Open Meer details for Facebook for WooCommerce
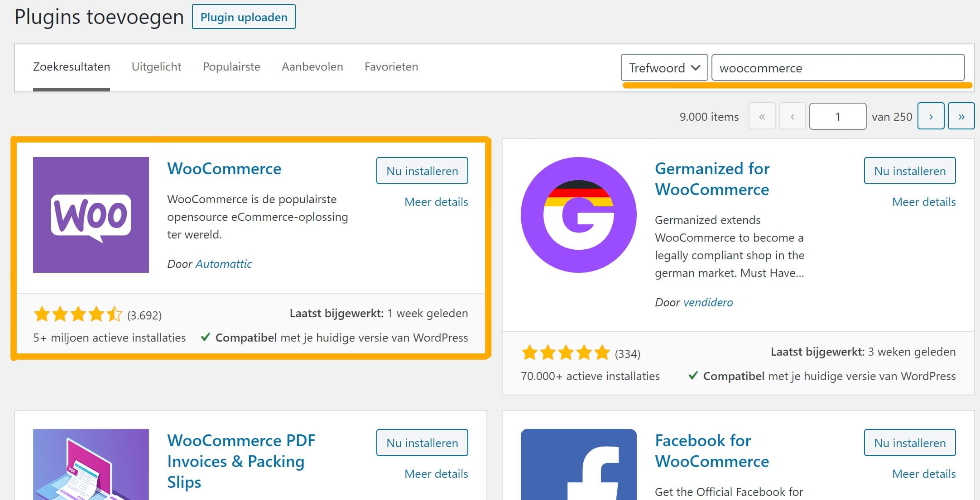Viewport: 980px width, 500px height. (924, 474)
